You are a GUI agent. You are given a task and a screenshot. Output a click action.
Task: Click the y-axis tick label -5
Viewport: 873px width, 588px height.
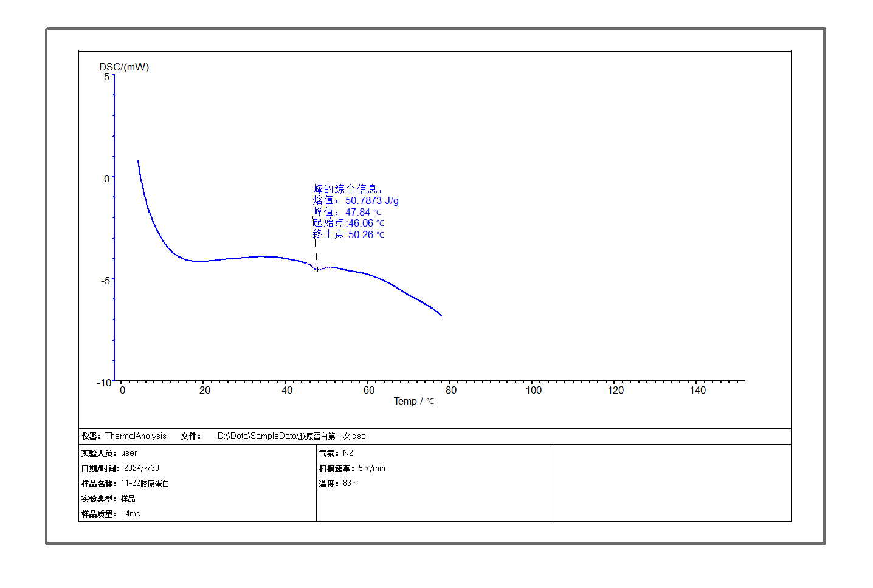click(x=106, y=281)
